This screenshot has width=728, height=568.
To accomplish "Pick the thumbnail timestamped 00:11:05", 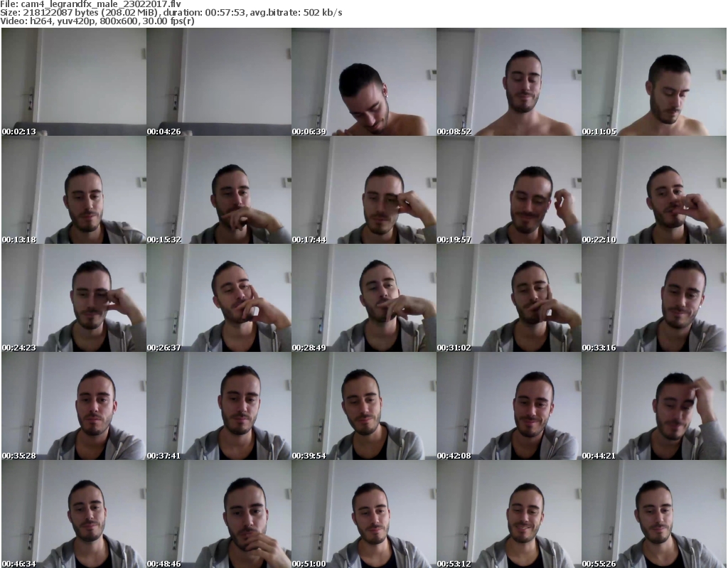I will click(x=654, y=82).
